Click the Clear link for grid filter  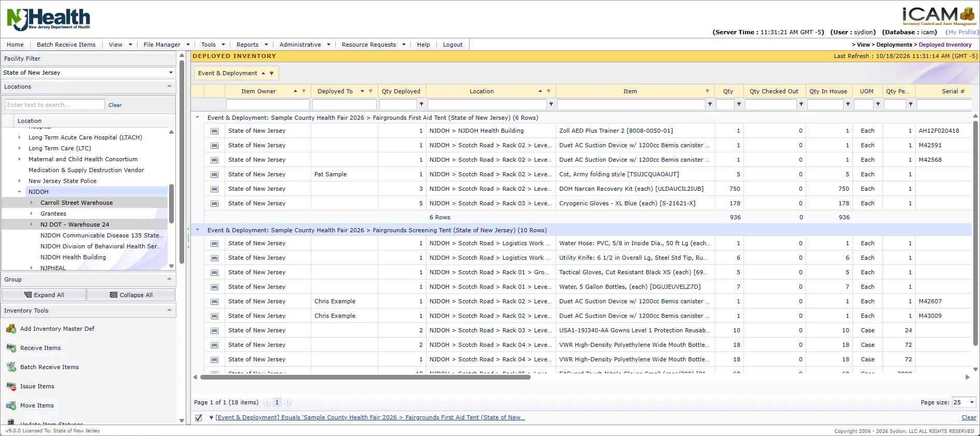[x=969, y=417]
